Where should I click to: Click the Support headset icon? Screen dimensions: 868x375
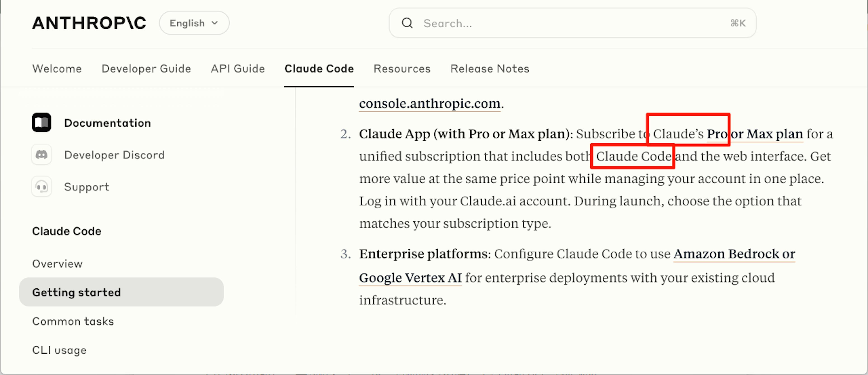coord(41,187)
